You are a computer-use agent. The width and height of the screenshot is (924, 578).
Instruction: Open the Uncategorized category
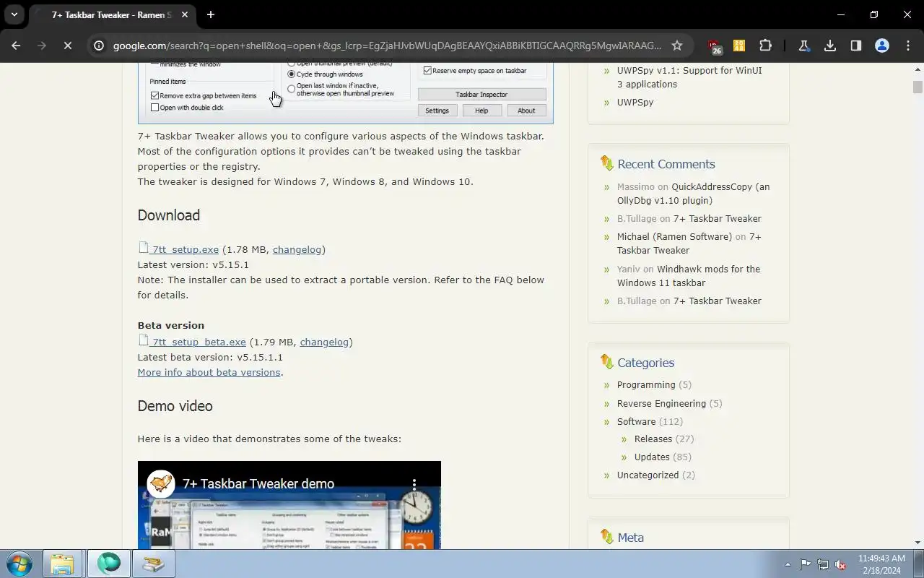(x=648, y=475)
